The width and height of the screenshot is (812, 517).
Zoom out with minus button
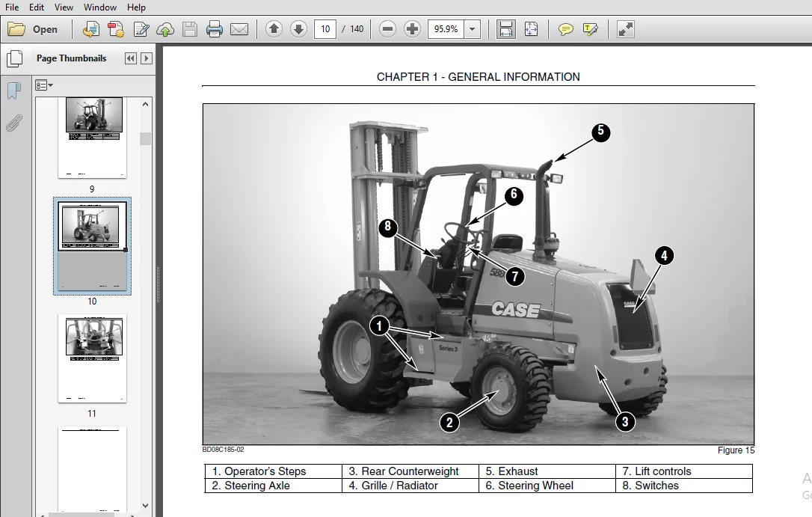387,29
